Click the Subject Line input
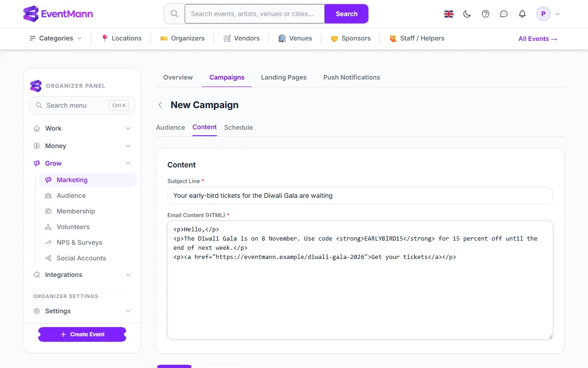Viewport: 588px width, 368px height. [x=360, y=195]
